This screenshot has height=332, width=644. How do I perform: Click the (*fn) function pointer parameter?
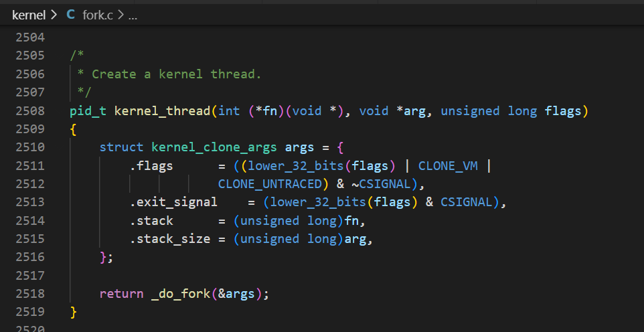coord(267,111)
